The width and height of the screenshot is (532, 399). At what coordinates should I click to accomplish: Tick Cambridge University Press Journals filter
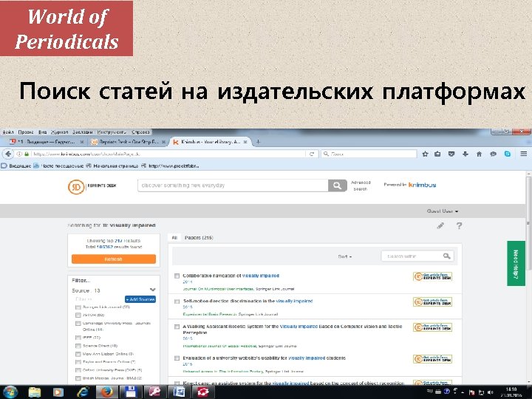tap(78, 324)
